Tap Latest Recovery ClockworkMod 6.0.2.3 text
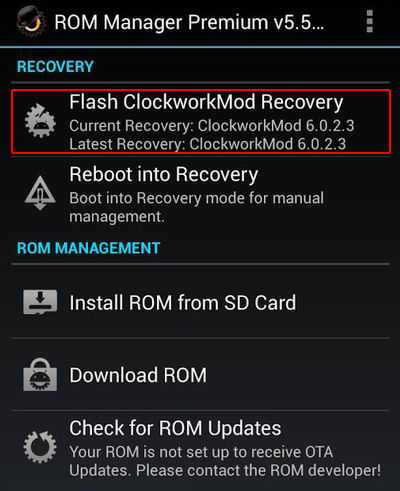Image resolution: width=400 pixels, height=491 pixels. point(207,144)
